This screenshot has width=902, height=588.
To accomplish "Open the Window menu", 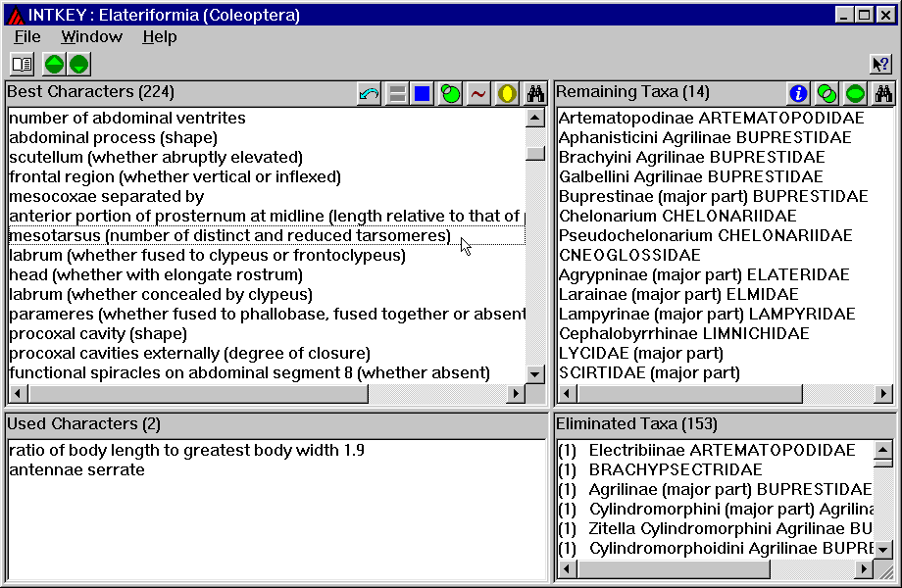I will click(91, 37).
